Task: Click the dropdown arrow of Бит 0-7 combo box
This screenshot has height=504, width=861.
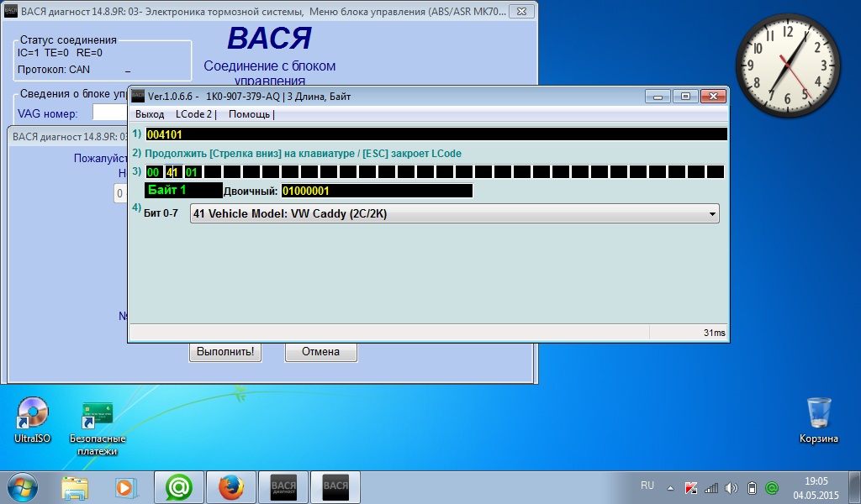Action: [x=711, y=214]
